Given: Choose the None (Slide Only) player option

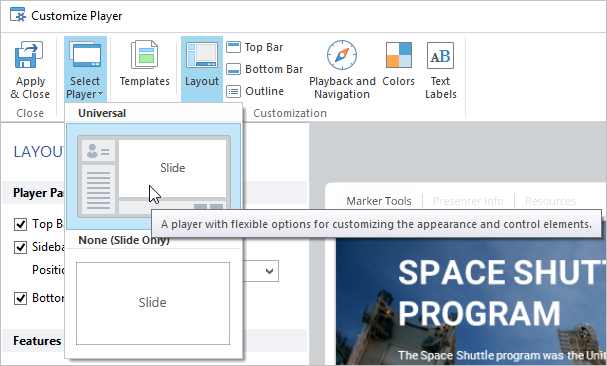Looking at the screenshot, I should (153, 303).
